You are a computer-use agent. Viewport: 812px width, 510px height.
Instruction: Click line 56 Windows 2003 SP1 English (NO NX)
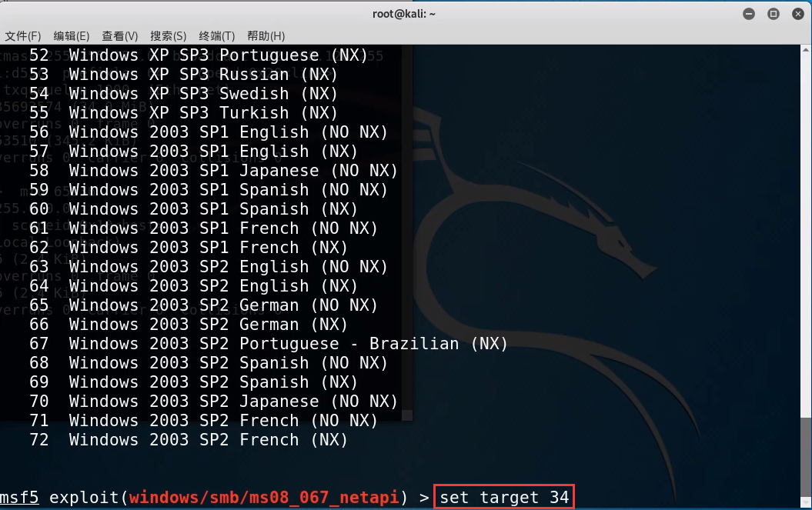208,132
